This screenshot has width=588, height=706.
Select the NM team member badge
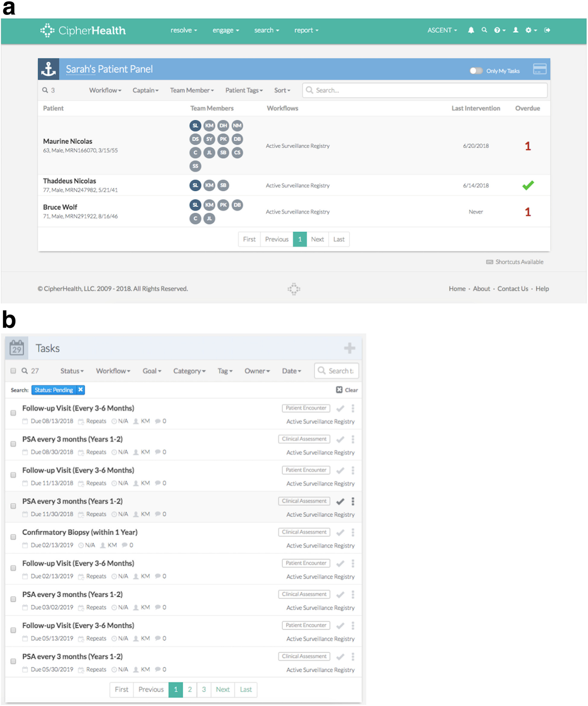point(237,126)
